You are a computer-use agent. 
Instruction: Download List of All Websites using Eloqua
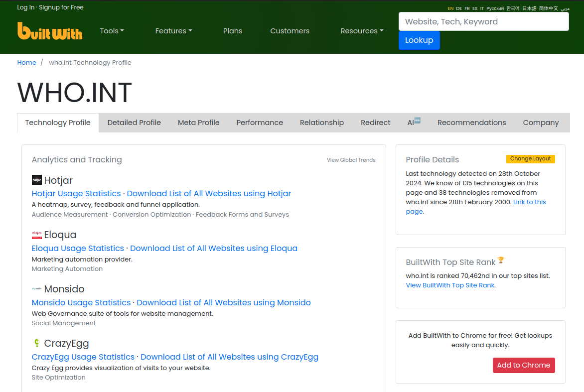click(x=214, y=249)
